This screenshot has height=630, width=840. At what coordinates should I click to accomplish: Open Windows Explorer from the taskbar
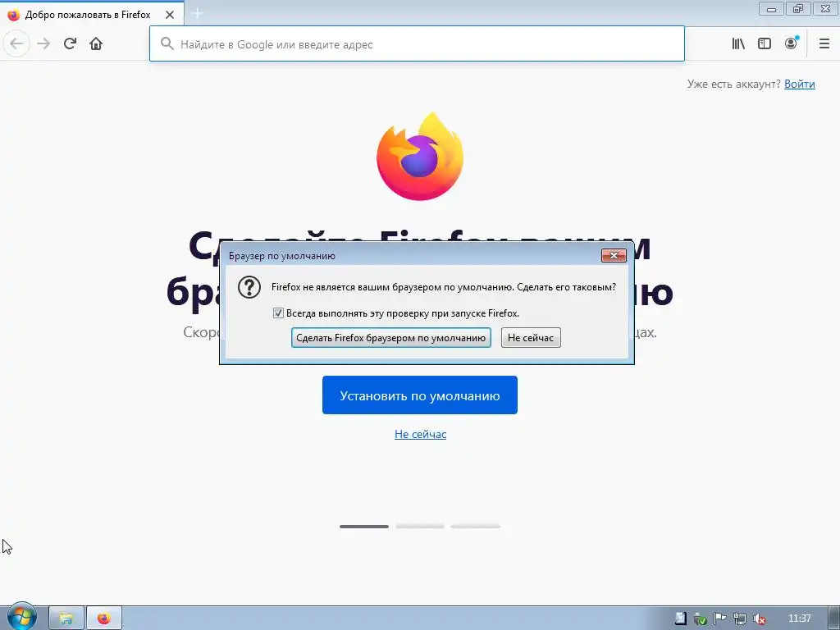click(x=66, y=619)
